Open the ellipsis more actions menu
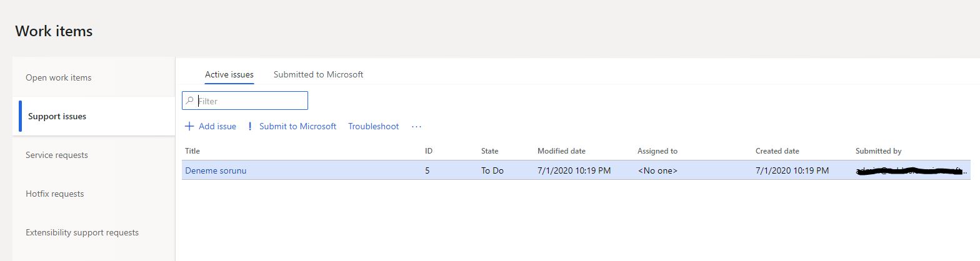 (x=417, y=126)
